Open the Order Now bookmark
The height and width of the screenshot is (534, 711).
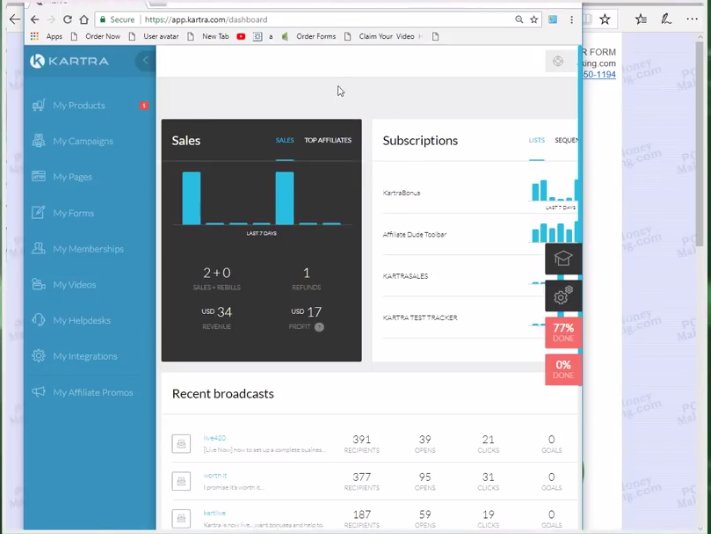point(96,36)
